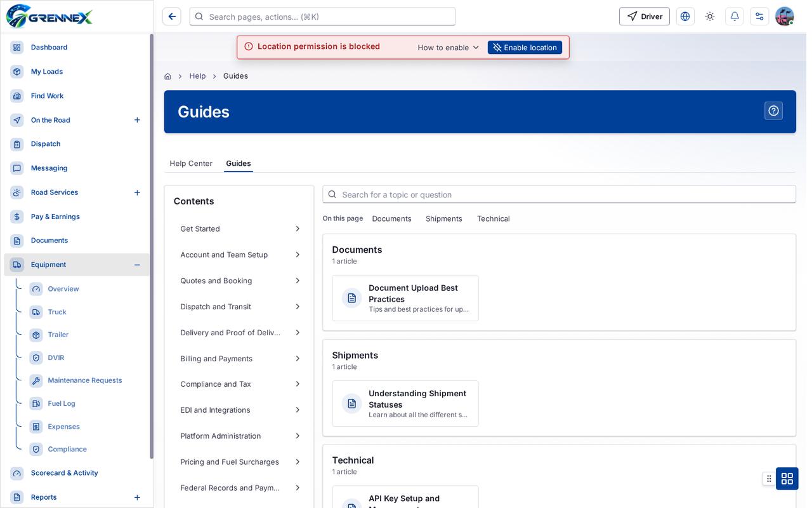Open Document Upload Best Practices article

[x=405, y=298]
